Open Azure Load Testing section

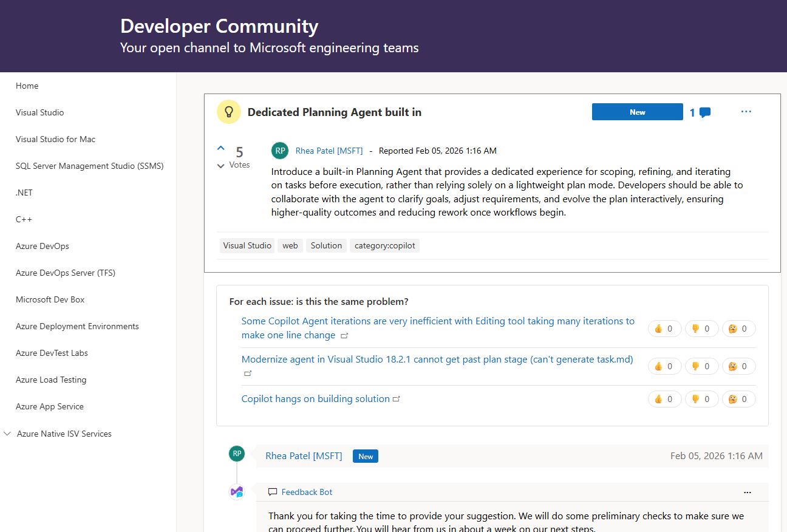[x=51, y=380]
